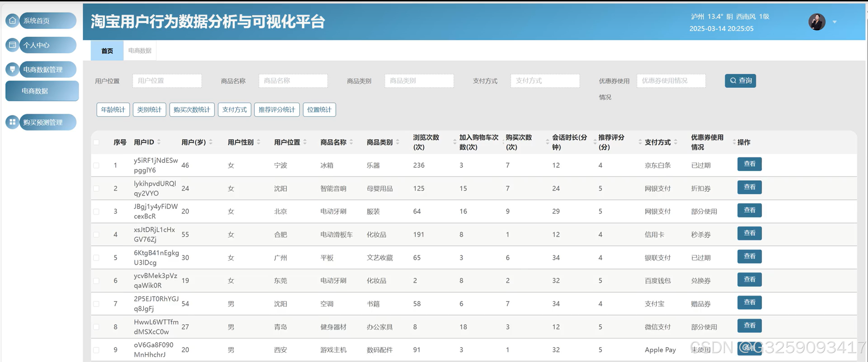The image size is (868, 362).
Task: Open 购买次数统计 chart
Action: pos(192,110)
